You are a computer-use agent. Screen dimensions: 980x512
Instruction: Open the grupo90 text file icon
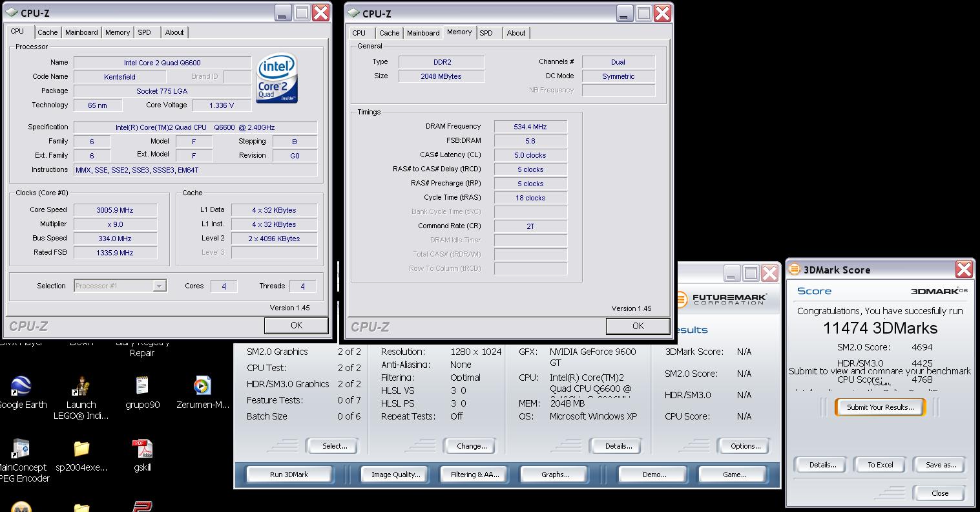(142, 387)
